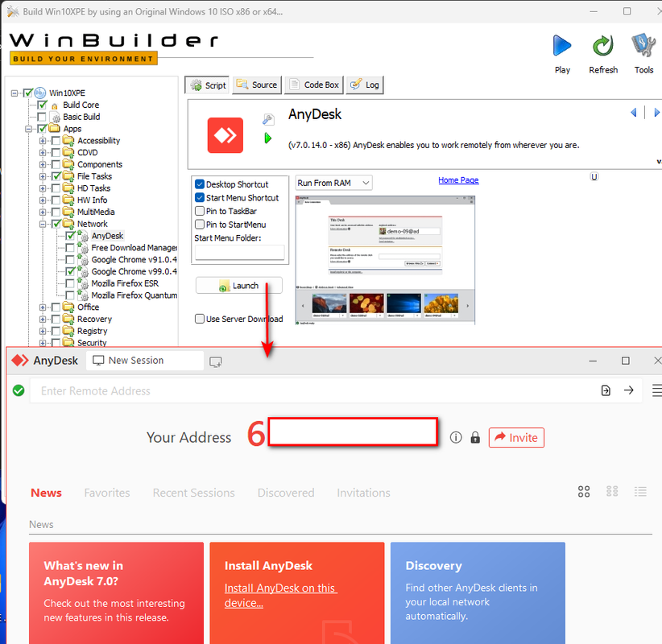
Task: Switch to the Script tab
Action: [x=207, y=85]
